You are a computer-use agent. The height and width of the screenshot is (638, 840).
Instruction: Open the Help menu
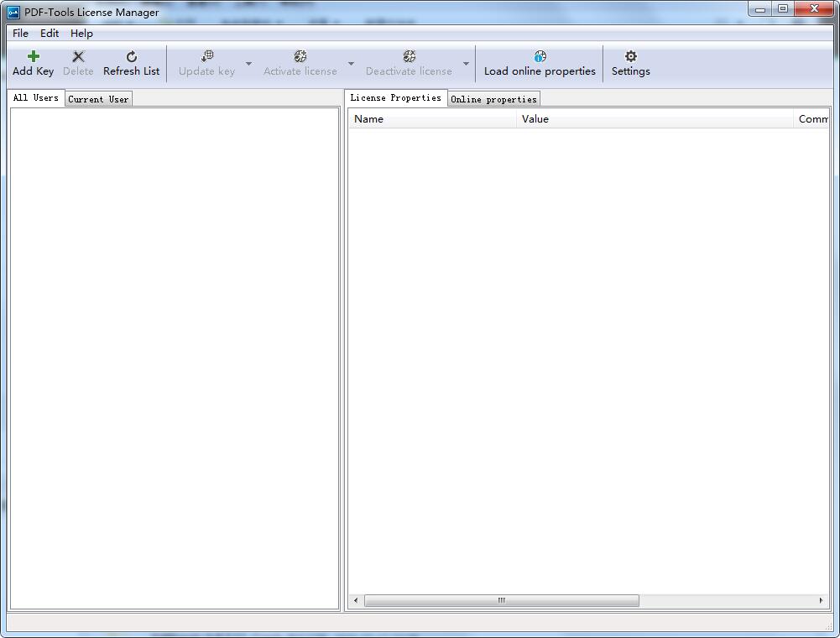81,34
